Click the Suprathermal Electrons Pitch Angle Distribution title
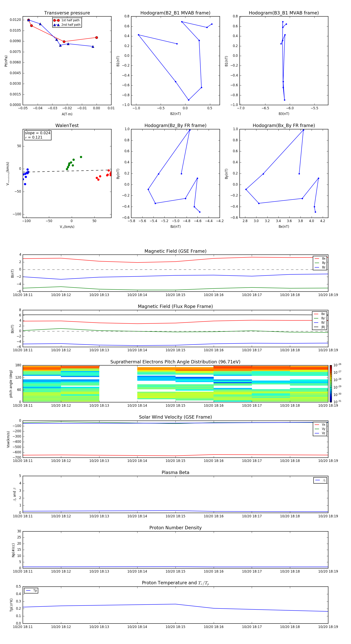 pyautogui.click(x=175, y=362)
